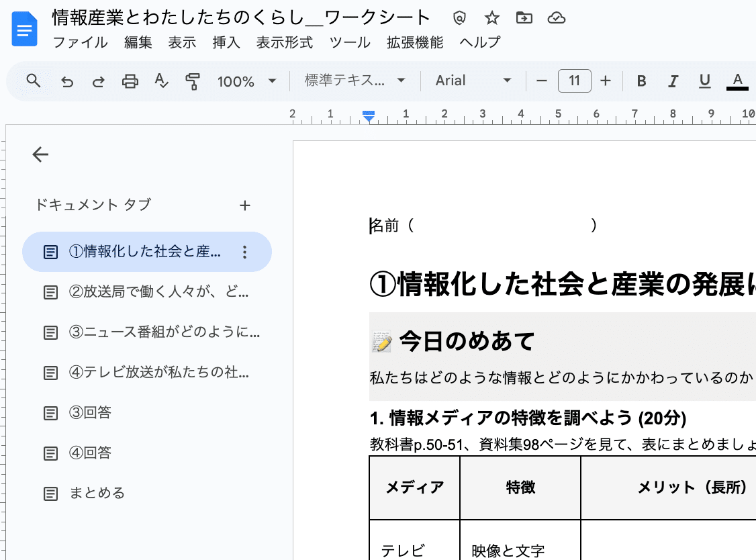Click the document title 情報産業とわたしたちのくらし
Viewport: 756px width, 560px height.
point(241,17)
